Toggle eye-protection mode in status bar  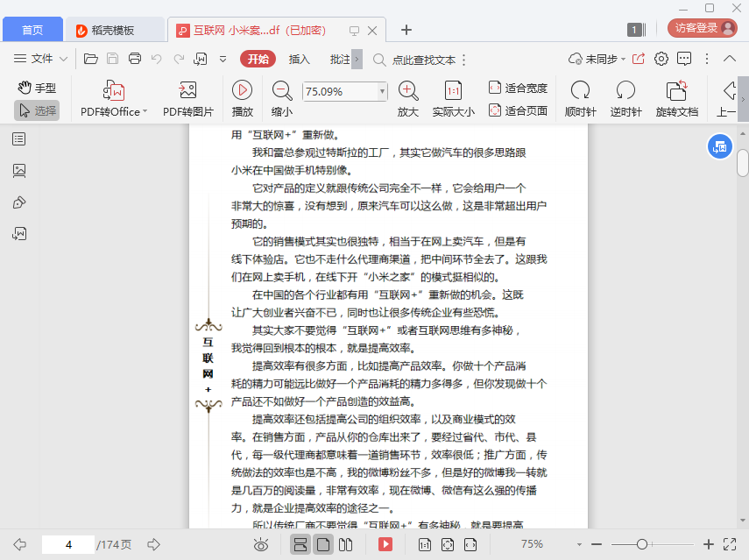(260, 545)
